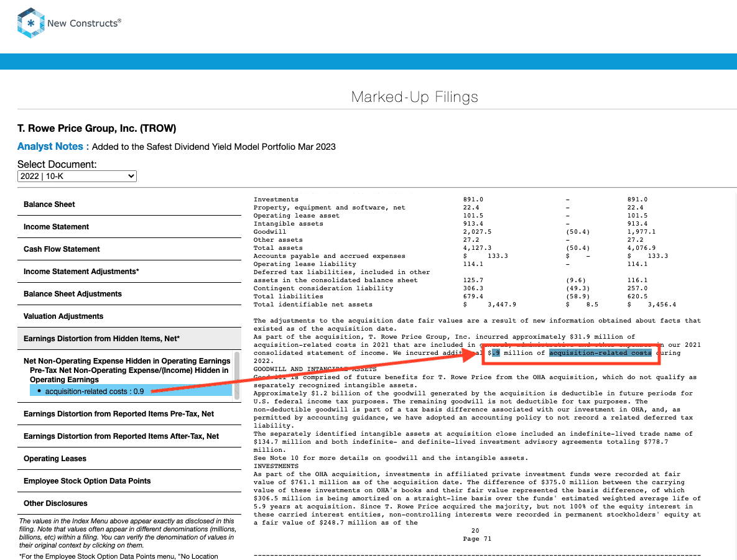Open the Operating Leases section
Image resolution: width=737 pixels, height=560 pixels.
(129, 459)
